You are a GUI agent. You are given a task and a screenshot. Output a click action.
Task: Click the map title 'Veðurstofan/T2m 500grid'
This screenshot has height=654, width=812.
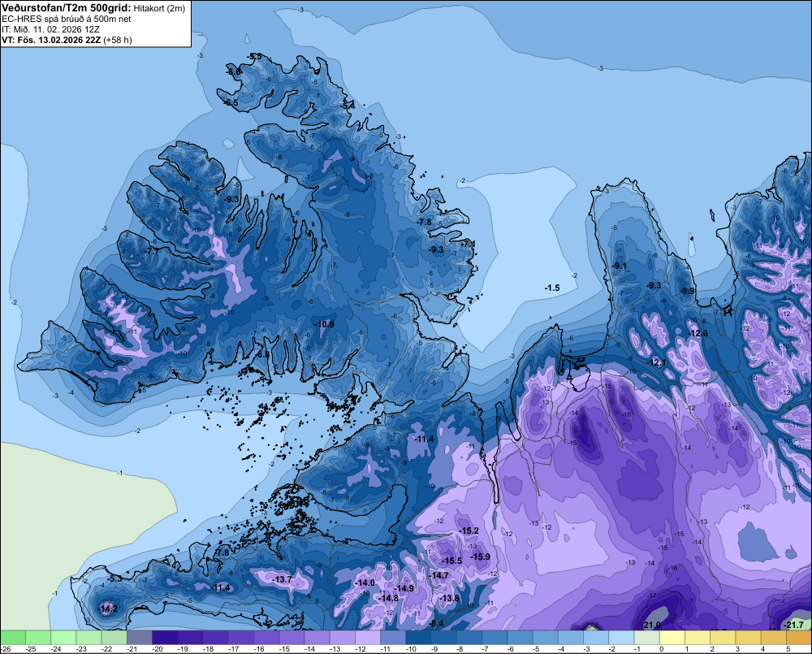[x=67, y=8]
